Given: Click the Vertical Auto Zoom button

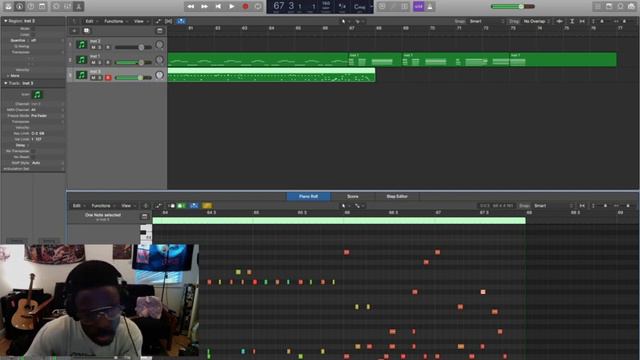Looking at the screenshot, I should [572, 21].
